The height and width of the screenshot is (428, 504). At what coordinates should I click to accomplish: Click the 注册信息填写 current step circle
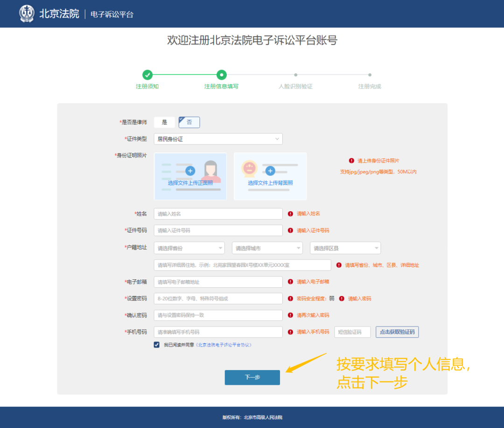[222, 75]
